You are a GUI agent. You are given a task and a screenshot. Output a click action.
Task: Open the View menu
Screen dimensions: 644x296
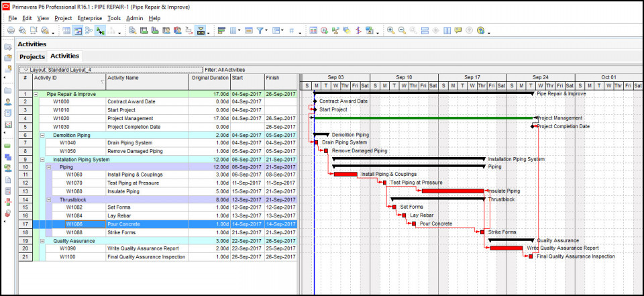pos(43,18)
